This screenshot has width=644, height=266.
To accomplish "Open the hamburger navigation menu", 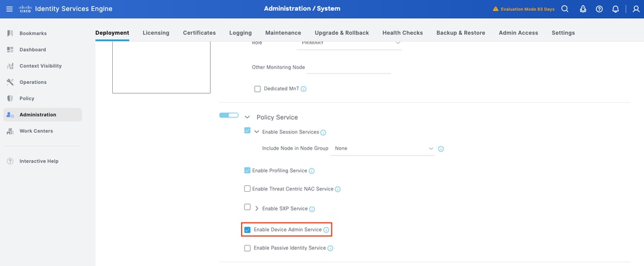I will 9,8.
